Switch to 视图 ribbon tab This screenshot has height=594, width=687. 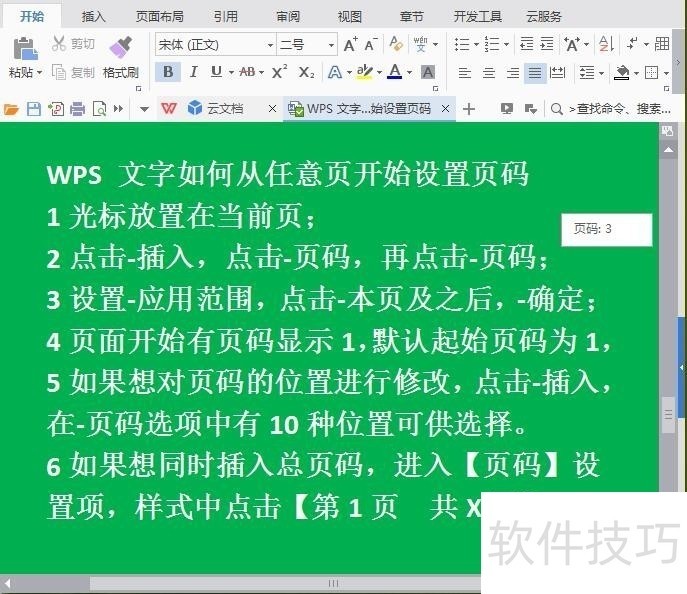click(349, 17)
